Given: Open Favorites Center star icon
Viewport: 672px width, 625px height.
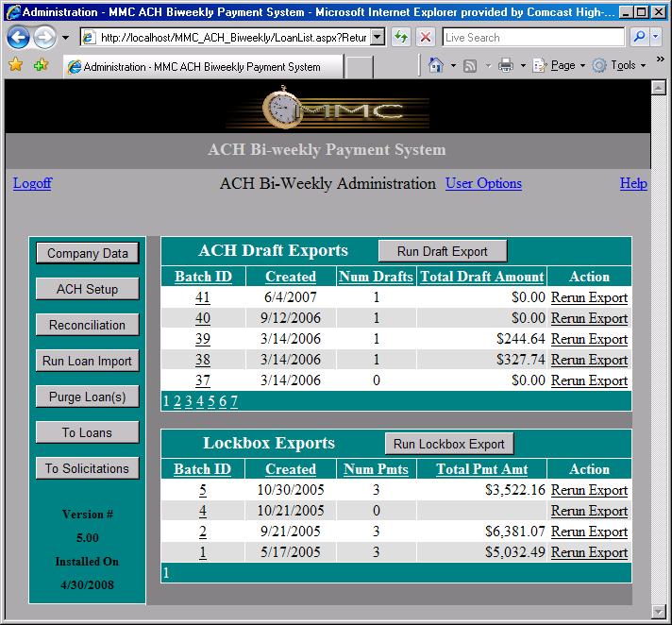Looking at the screenshot, I should pyautogui.click(x=15, y=66).
